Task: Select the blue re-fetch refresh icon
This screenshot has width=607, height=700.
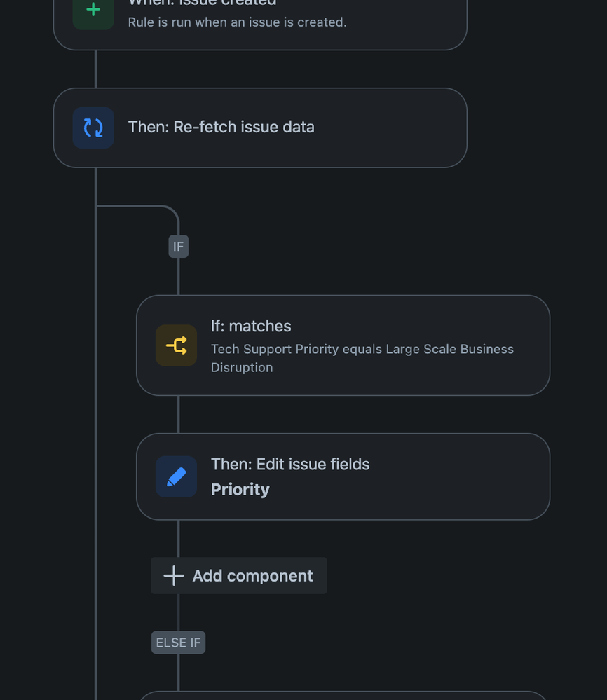Action: [93, 128]
